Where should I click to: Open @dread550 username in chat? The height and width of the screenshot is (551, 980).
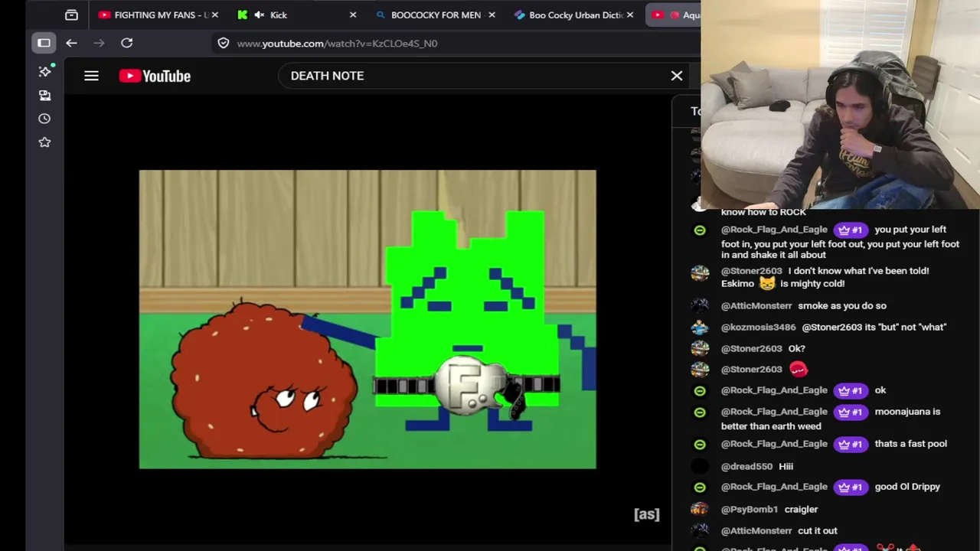(746, 466)
